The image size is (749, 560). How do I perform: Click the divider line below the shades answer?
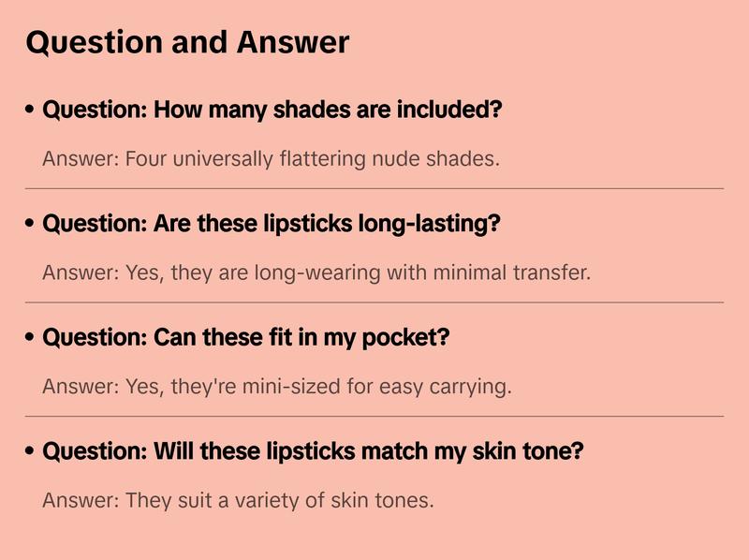tap(374, 188)
